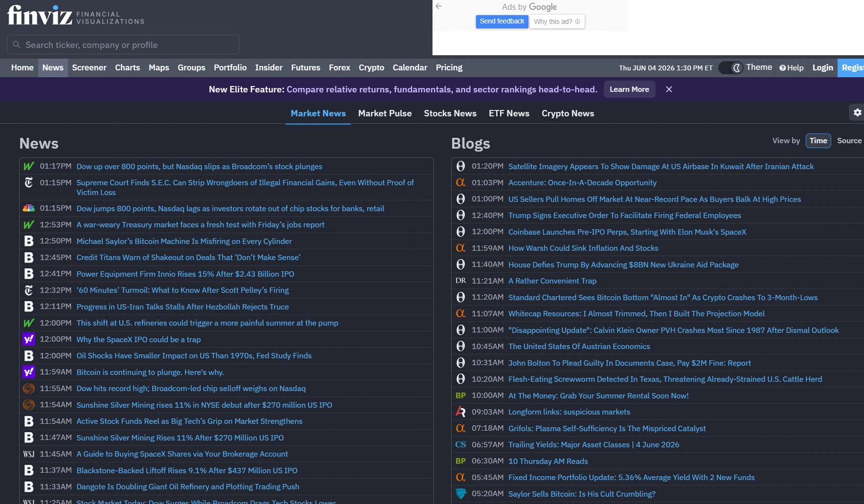864x504 pixels.
Task: Open Charts from the navigation bar
Action: pyautogui.click(x=127, y=68)
